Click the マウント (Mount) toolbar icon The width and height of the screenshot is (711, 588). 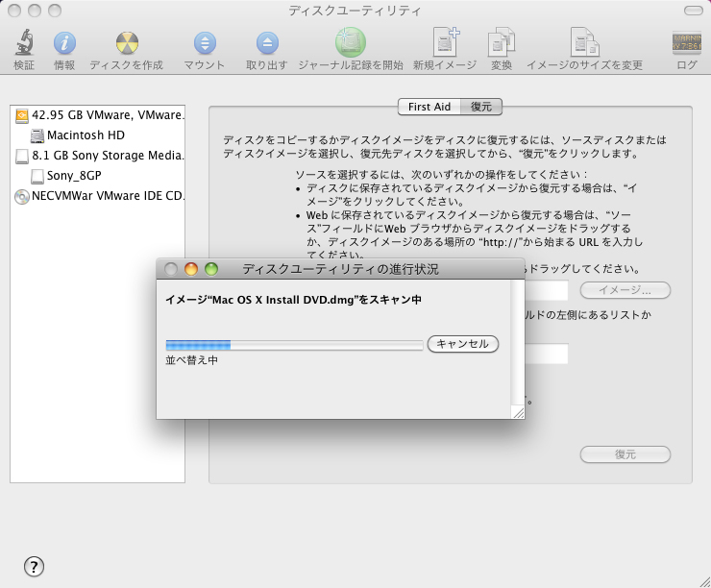pos(205,43)
